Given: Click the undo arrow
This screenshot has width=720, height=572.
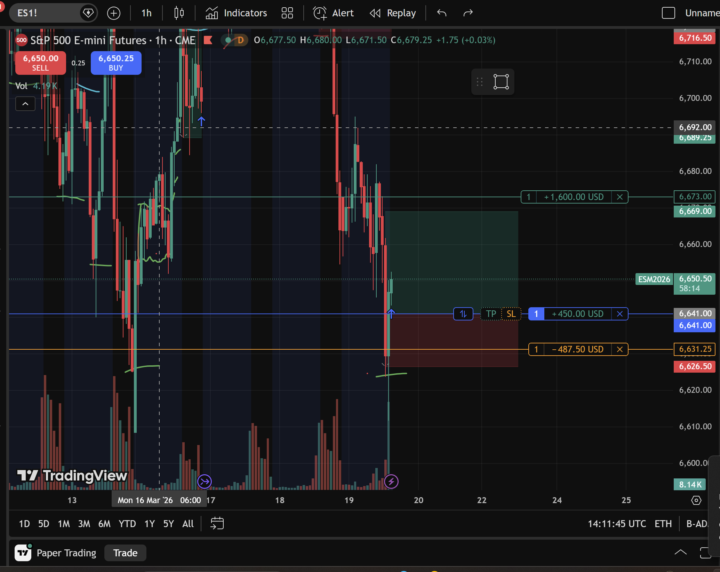Looking at the screenshot, I should tap(442, 13).
